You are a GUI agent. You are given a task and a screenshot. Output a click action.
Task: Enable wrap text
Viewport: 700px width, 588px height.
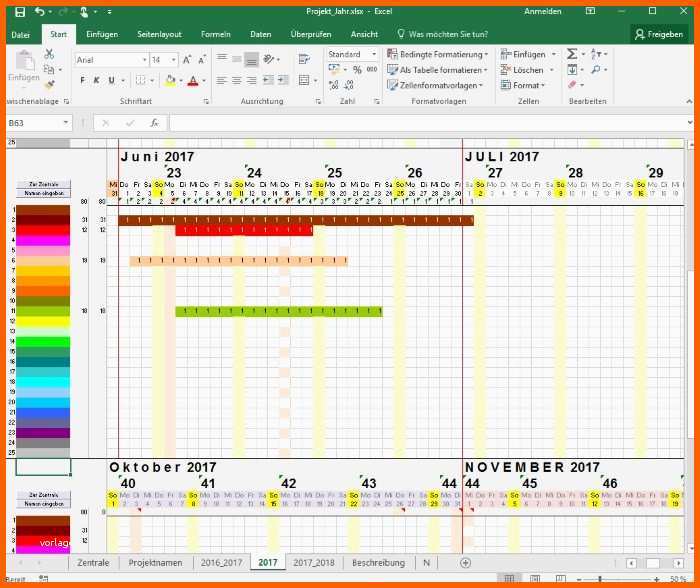pyautogui.click(x=304, y=59)
